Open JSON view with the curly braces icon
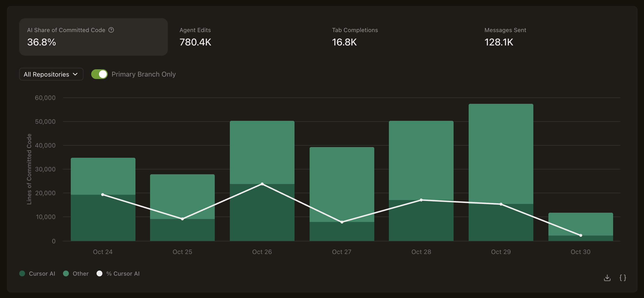644x298 pixels. coord(623,278)
